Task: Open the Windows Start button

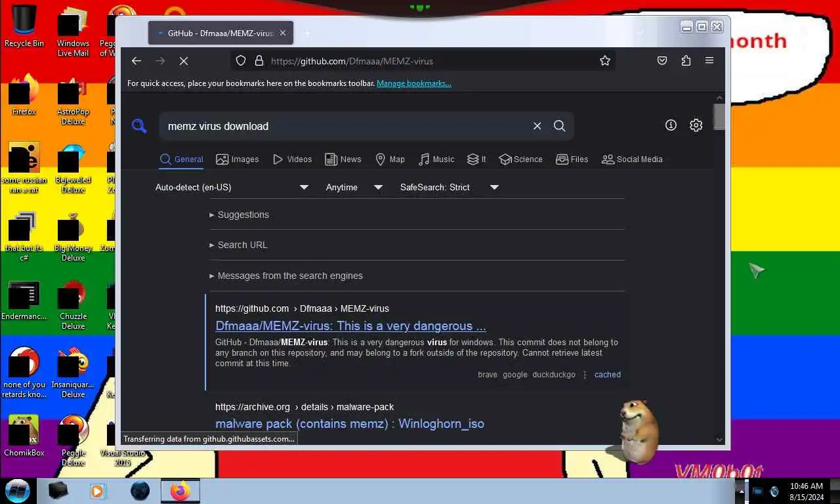Action: tap(18, 490)
